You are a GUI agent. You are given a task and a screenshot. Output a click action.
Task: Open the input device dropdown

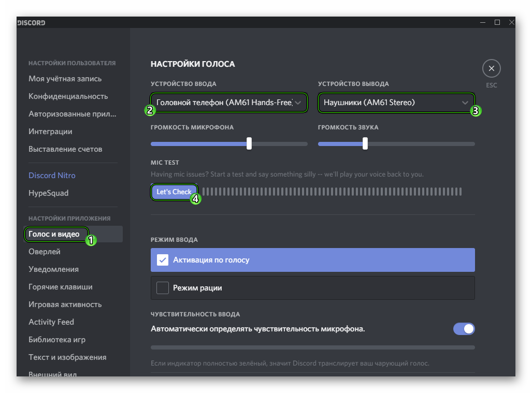pyautogui.click(x=228, y=103)
